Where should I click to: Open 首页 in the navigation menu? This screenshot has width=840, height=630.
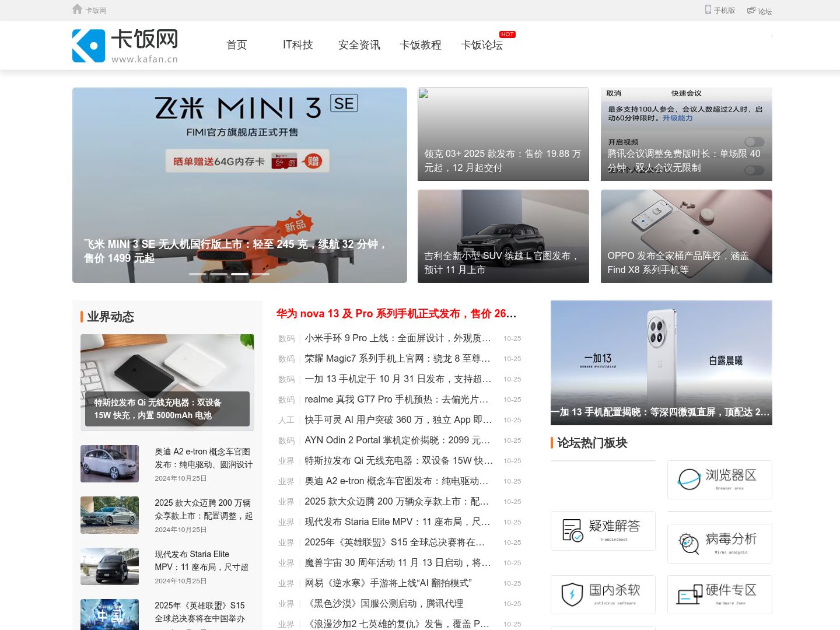pyautogui.click(x=237, y=45)
